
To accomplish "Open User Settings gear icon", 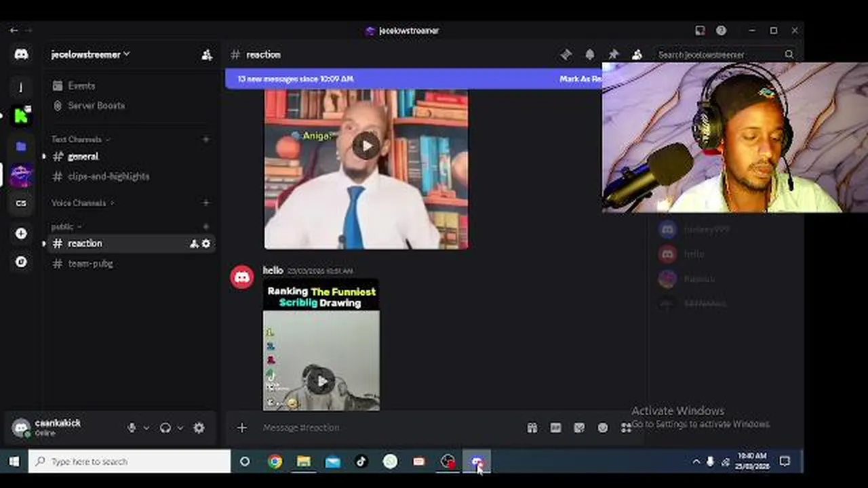I will 199,428.
